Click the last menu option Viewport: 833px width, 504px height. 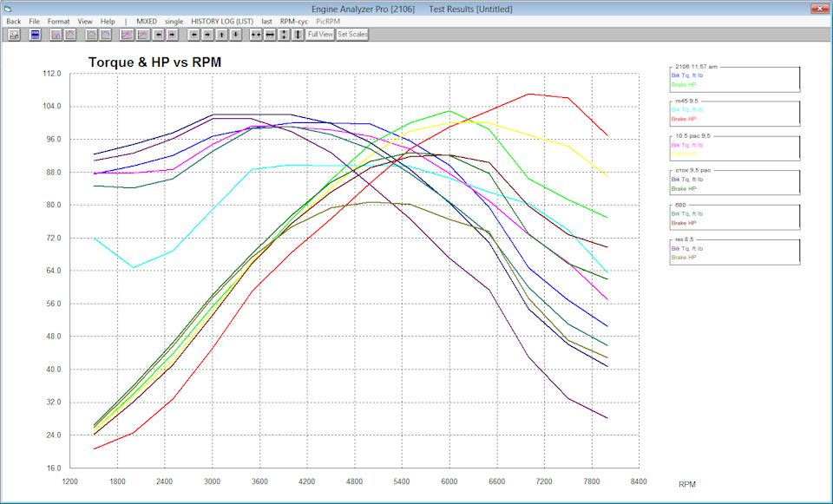click(266, 21)
